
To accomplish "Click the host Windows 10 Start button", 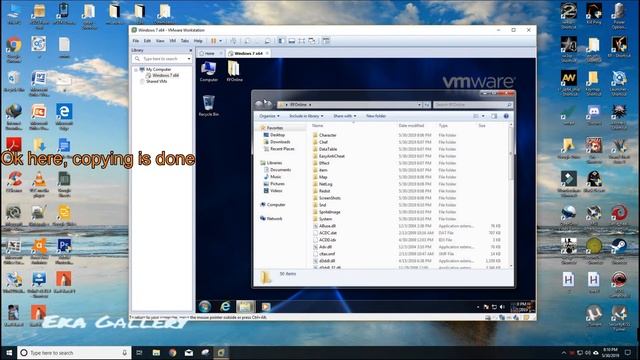I will tap(9, 353).
